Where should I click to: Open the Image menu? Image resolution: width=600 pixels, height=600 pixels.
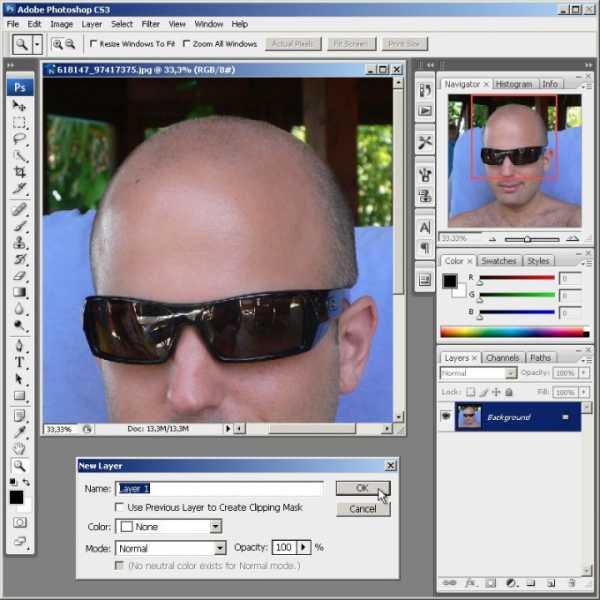[x=62, y=24]
